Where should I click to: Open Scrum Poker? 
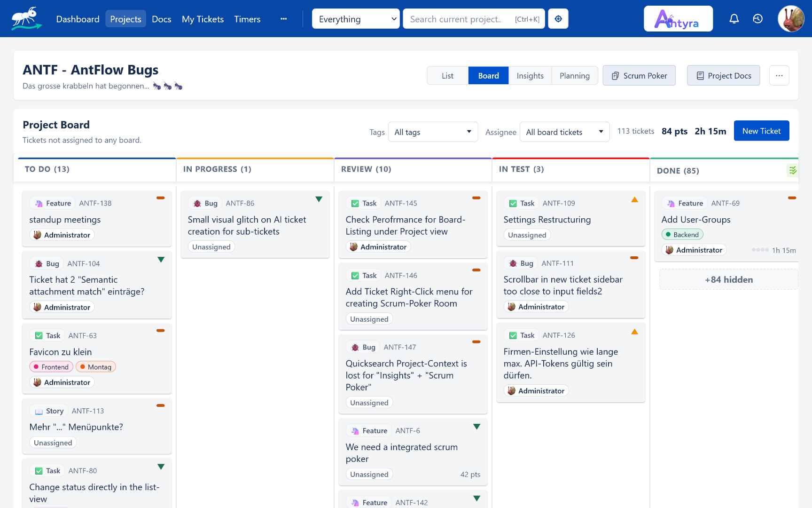coord(639,76)
